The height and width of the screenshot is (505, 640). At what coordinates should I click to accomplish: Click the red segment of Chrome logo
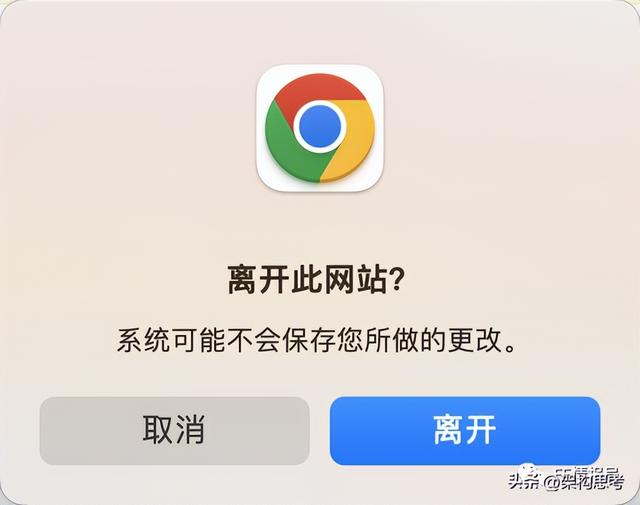316,90
